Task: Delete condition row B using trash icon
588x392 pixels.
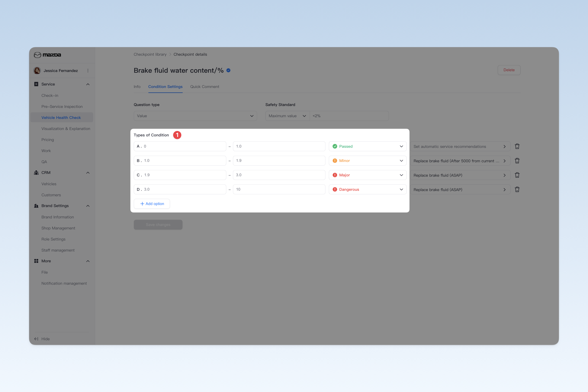Action: pos(517,161)
